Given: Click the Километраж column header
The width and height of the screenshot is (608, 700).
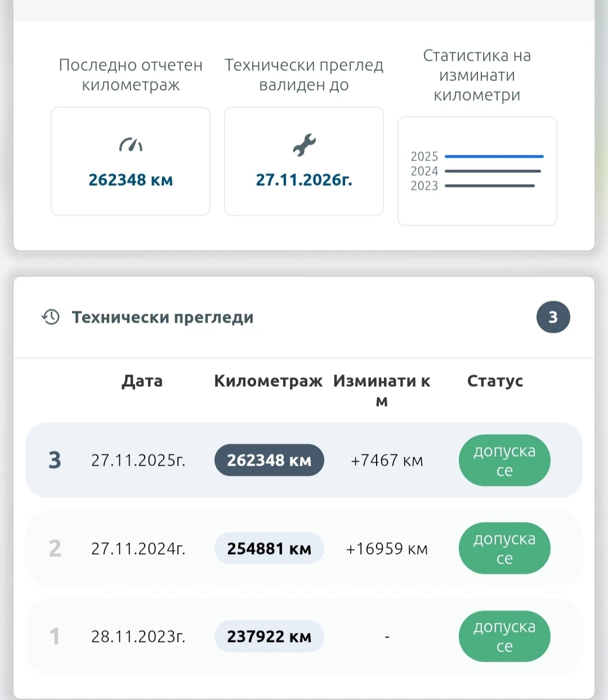Looking at the screenshot, I should [268, 381].
